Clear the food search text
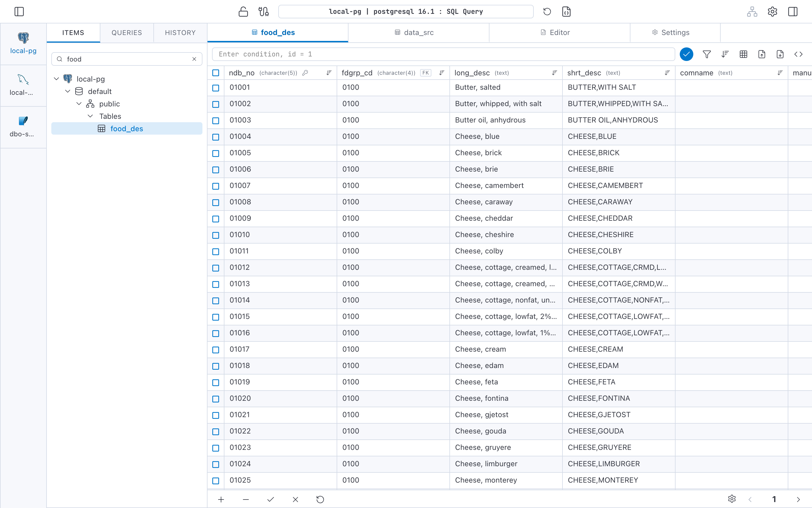812x508 pixels. pyautogui.click(x=194, y=59)
